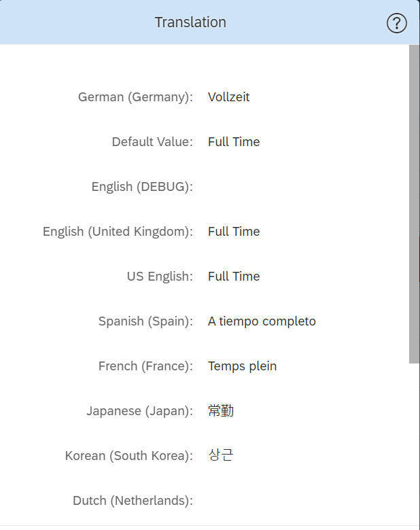Select the A tiempo completo Spanish value
The width and height of the screenshot is (420, 530).
[262, 321]
